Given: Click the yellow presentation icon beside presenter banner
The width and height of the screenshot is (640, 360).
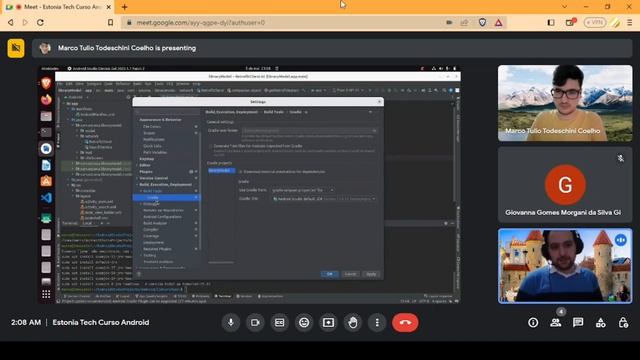Looking at the screenshot, I should [16, 48].
